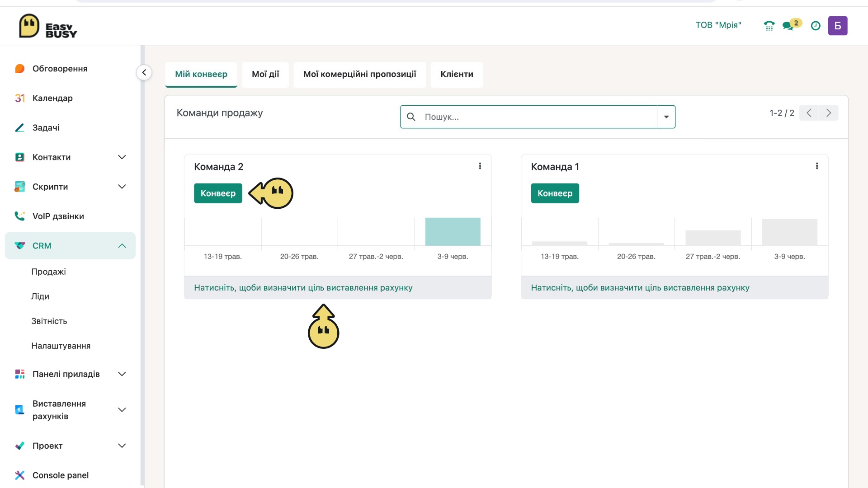Image resolution: width=868 pixels, height=488 pixels.
Task: Click the ТОВ "Мрія" company name
Action: pyautogui.click(x=718, y=25)
